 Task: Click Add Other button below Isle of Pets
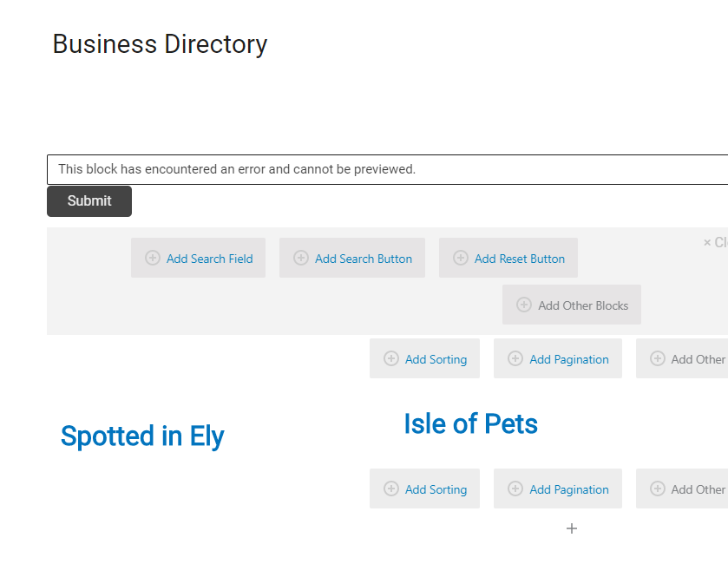click(x=682, y=489)
